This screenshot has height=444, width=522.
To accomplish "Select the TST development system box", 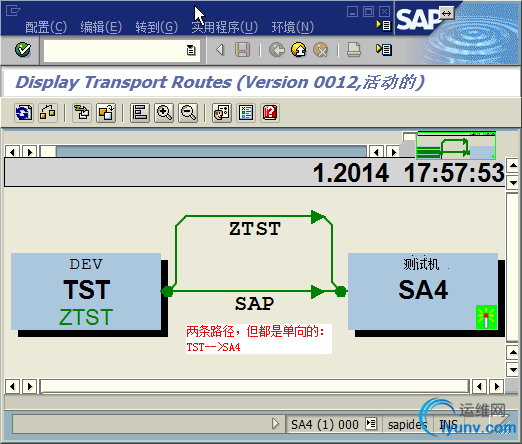I will [x=86, y=292].
